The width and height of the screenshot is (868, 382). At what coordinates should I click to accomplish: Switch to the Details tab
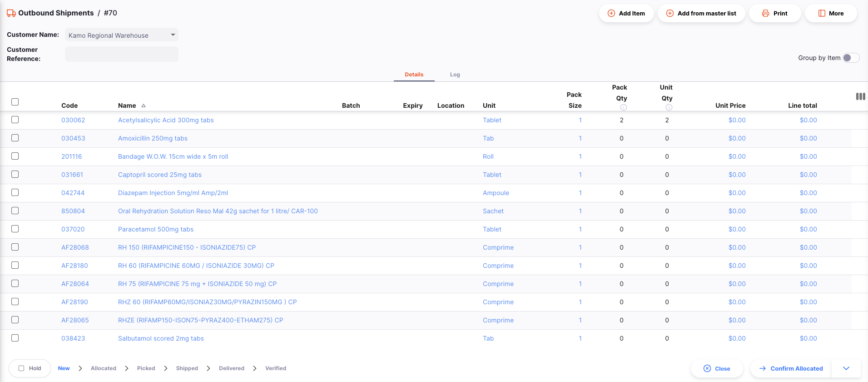pyautogui.click(x=414, y=75)
